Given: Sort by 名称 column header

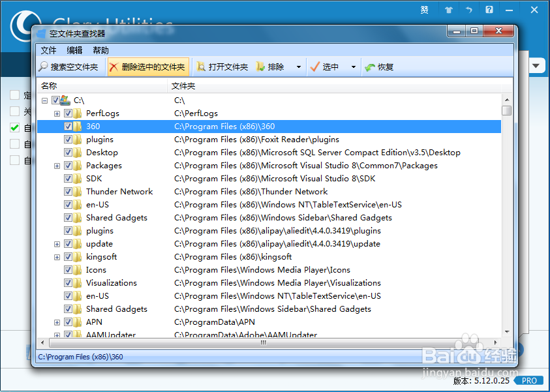Looking at the screenshot, I should [x=102, y=86].
